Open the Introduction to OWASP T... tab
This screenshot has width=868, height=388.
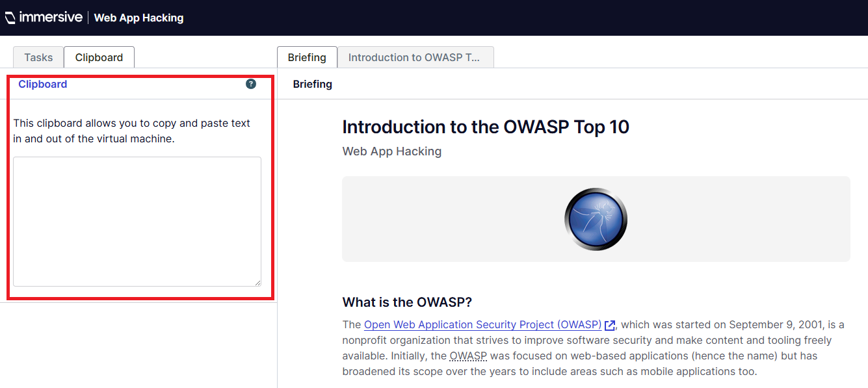coord(415,57)
